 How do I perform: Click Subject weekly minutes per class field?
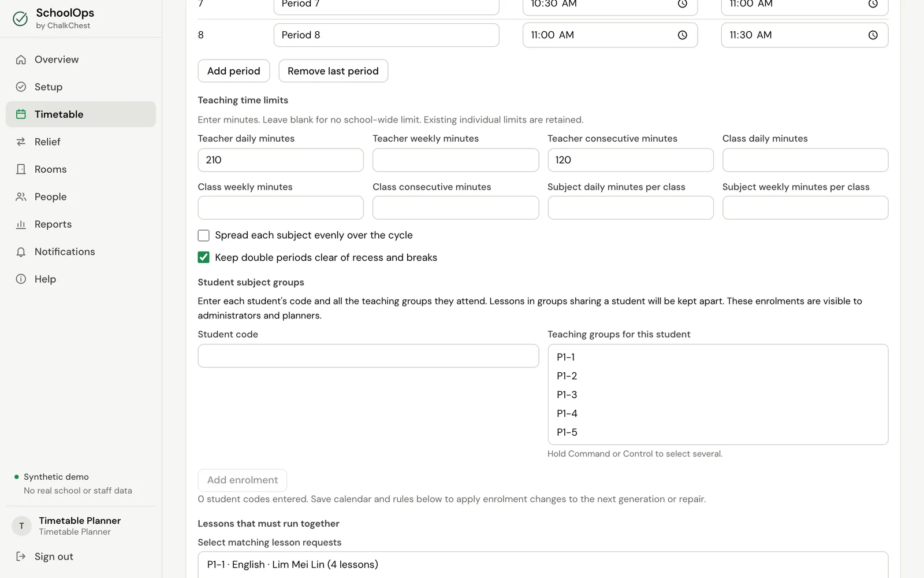click(x=805, y=208)
